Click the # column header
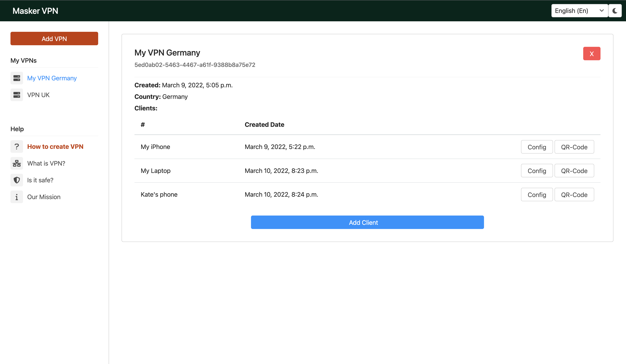Viewport: 626px width, 364px height. [143, 125]
